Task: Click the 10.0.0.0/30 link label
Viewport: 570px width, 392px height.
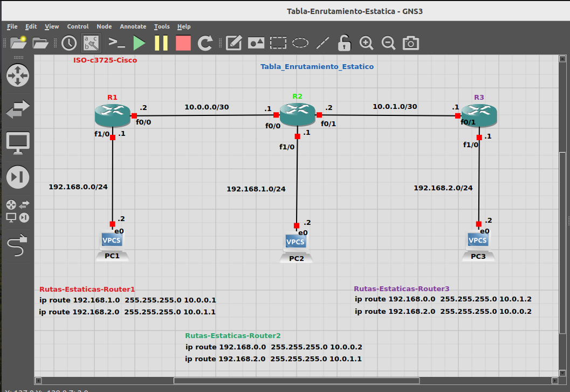Action: click(x=207, y=107)
